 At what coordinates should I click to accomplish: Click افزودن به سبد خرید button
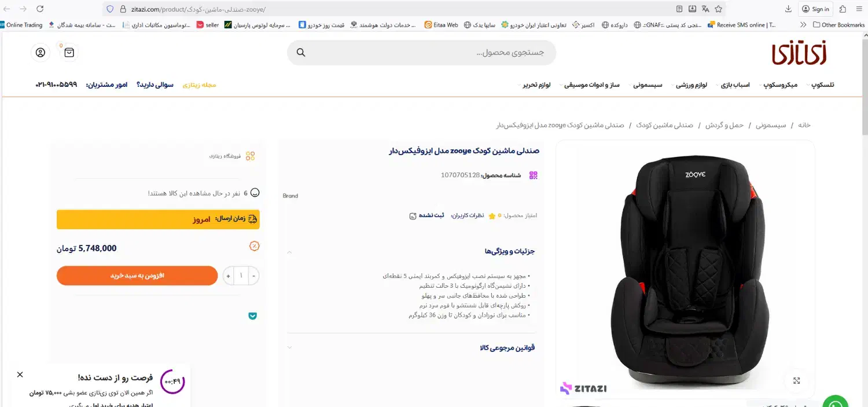[x=137, y=276]
